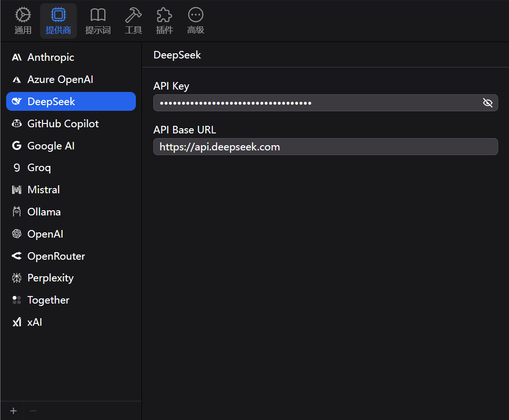The image size is (509, 420).
Task: Remove provider with the minus button
Action: [33, 411]
